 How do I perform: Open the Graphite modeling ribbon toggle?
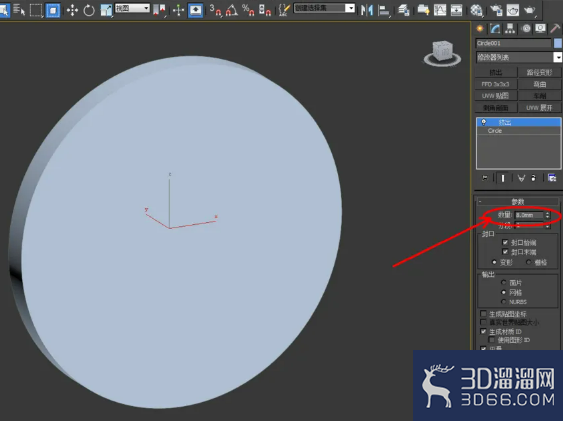pos(423,10)
